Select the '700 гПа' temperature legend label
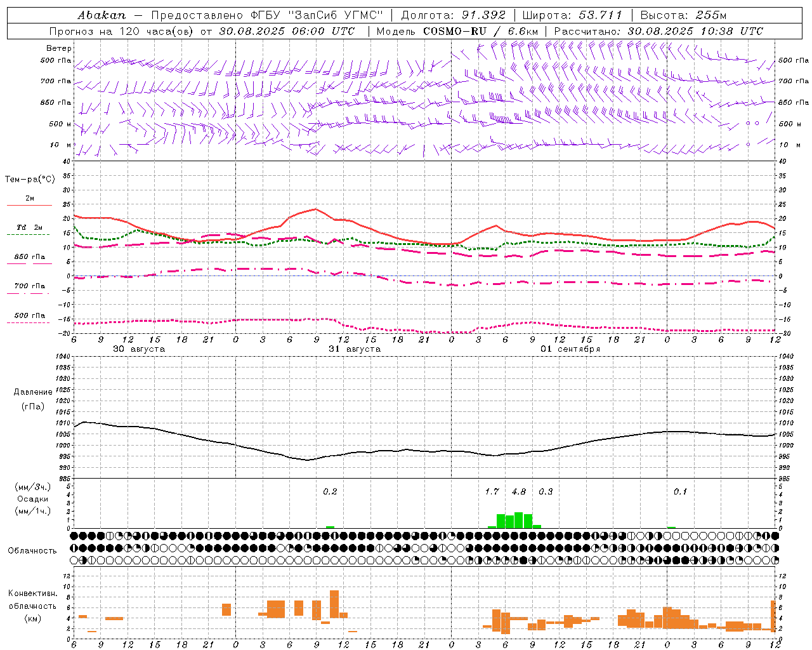812x650 pixels. [30, 286]
